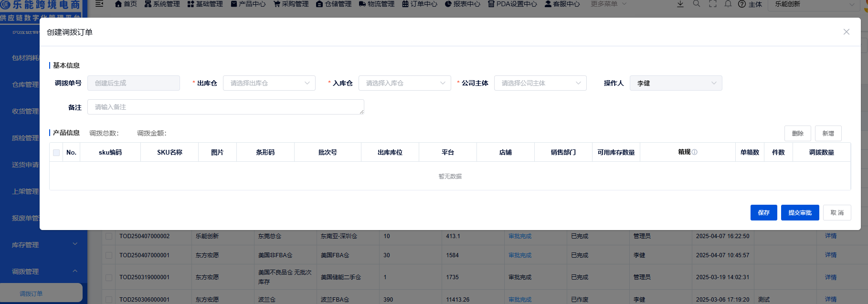Click the 新增 button
This screenshot has width=868, height=304.
828,134
